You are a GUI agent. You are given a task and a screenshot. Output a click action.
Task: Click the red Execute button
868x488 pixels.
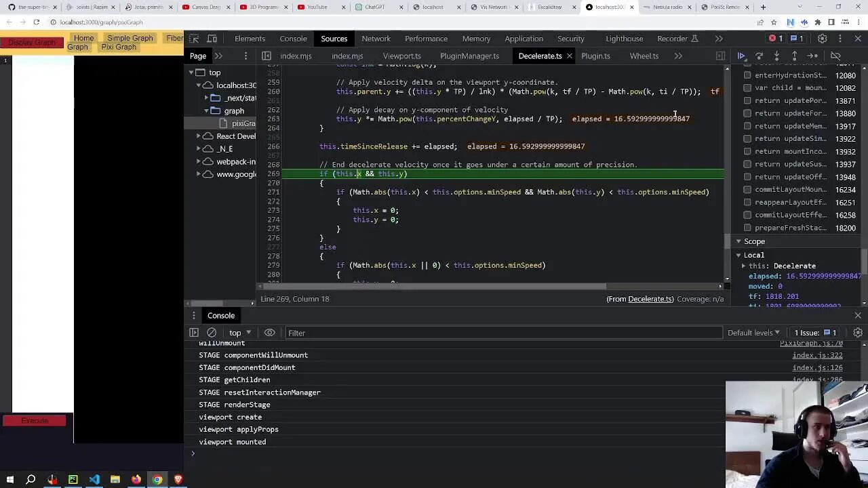pos(35,420)
